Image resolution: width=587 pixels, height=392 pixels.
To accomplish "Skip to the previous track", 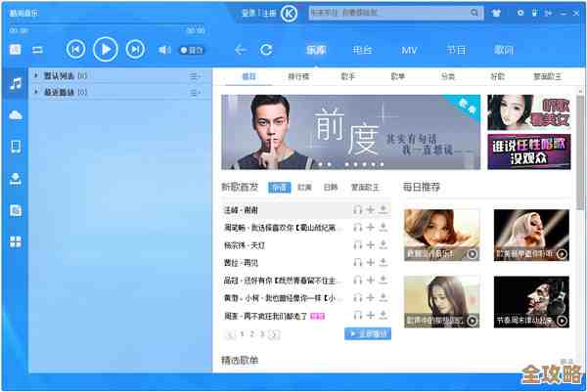I will pos(75,50).
